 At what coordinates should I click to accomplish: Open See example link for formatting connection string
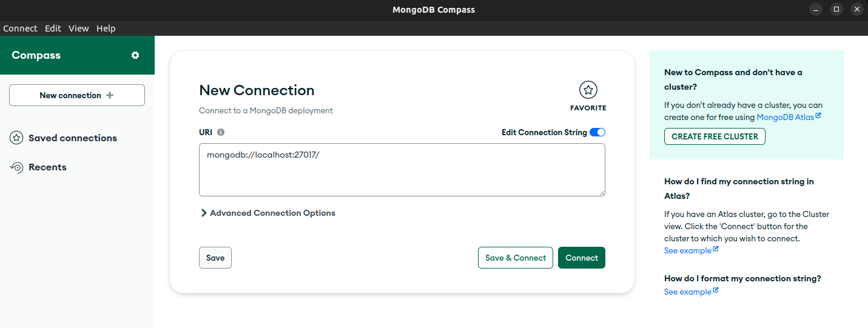click(x=688, y=292)
